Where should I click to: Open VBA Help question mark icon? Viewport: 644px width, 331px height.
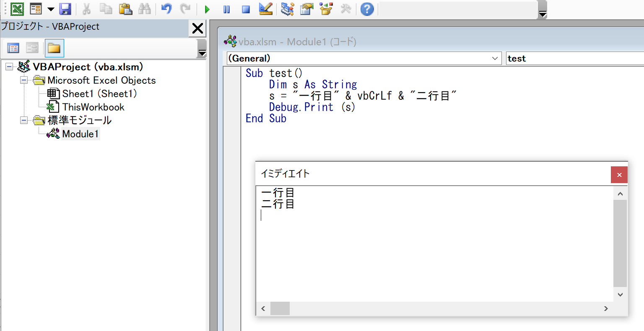click(367, 9)
